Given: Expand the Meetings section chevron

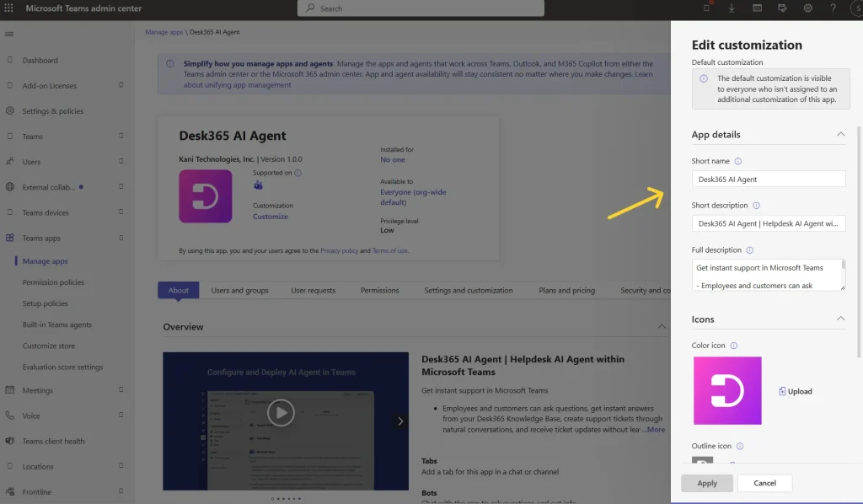Looking at the screenshot, I should pos(121,390).
